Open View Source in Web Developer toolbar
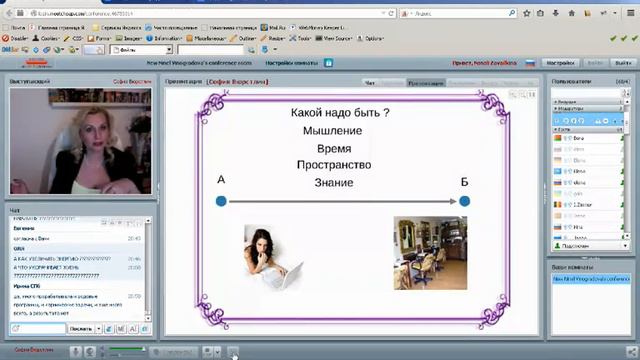This screenshot has height=360, width=640. point(334,38)
